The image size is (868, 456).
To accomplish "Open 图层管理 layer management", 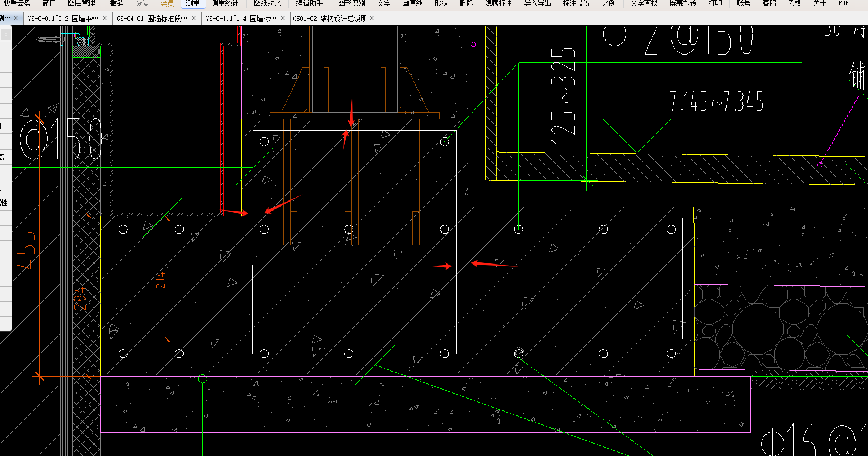I will [81, 3].
